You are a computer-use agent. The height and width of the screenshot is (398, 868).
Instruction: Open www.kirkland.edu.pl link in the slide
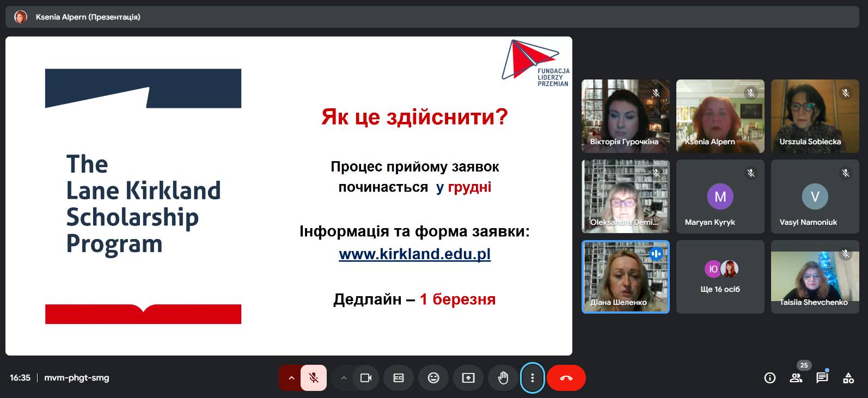415,254
